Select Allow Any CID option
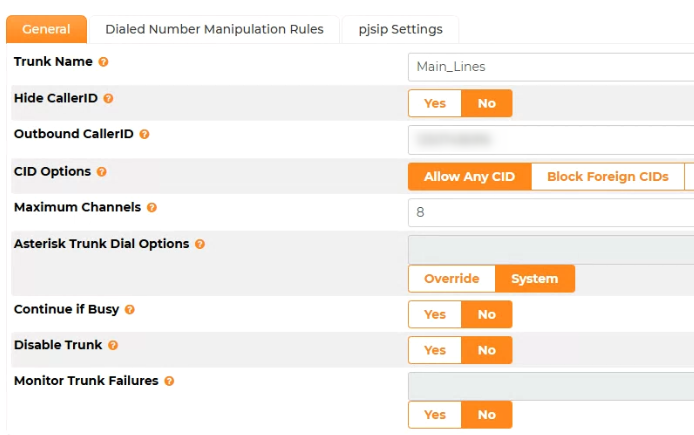Viewport: 694px width, 435px height. tap(470, 177)
